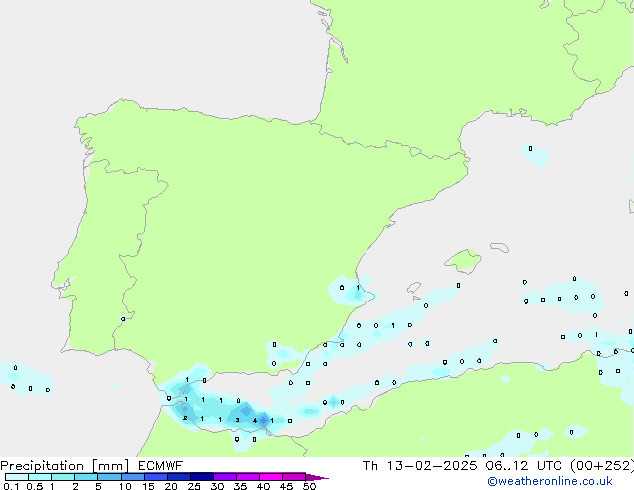Select the 'Precipitation [mm]' title text
Screen dimensions: 634x490
click(x=65, y=466)
